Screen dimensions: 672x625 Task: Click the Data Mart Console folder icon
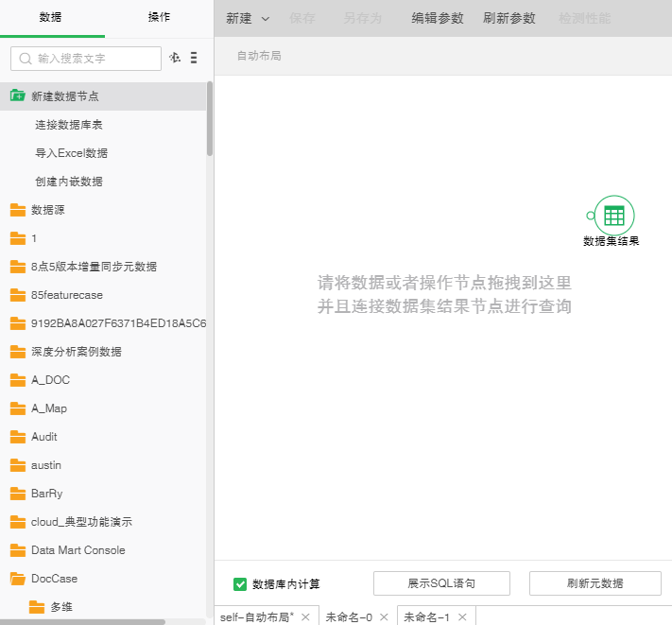click(x=18, y=550)
